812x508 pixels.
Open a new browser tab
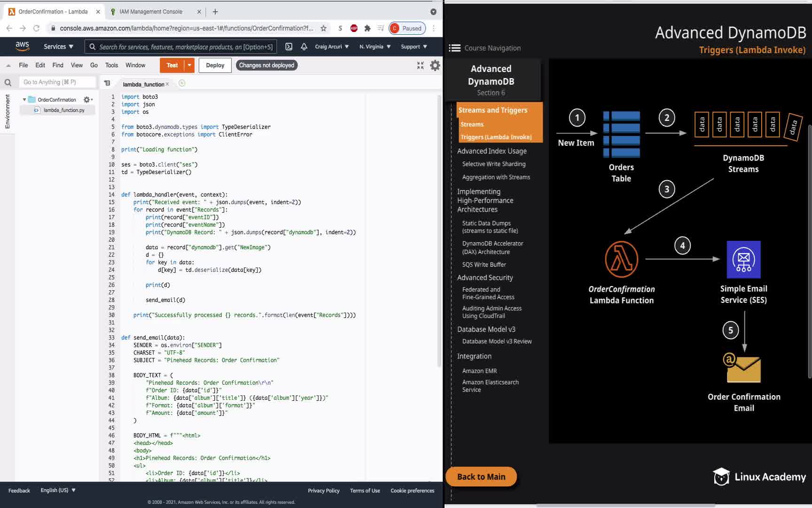pyautogui.click(x=215, y=12)
